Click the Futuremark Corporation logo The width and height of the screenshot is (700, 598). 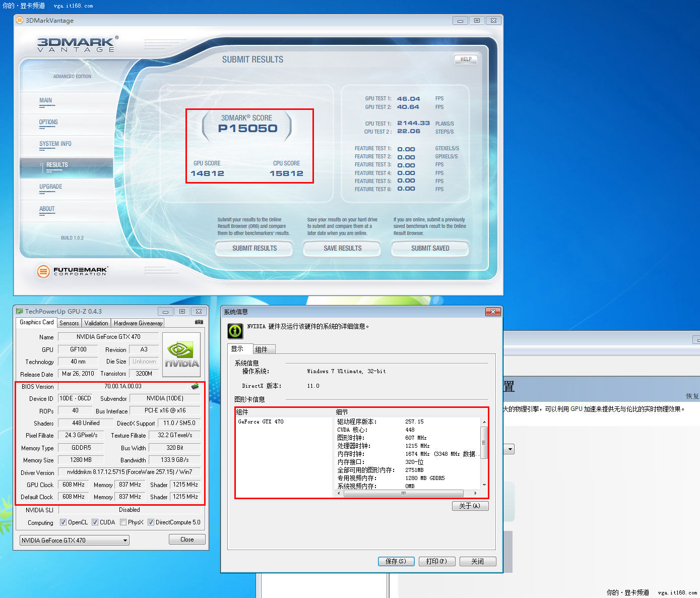tap(73, 271)
